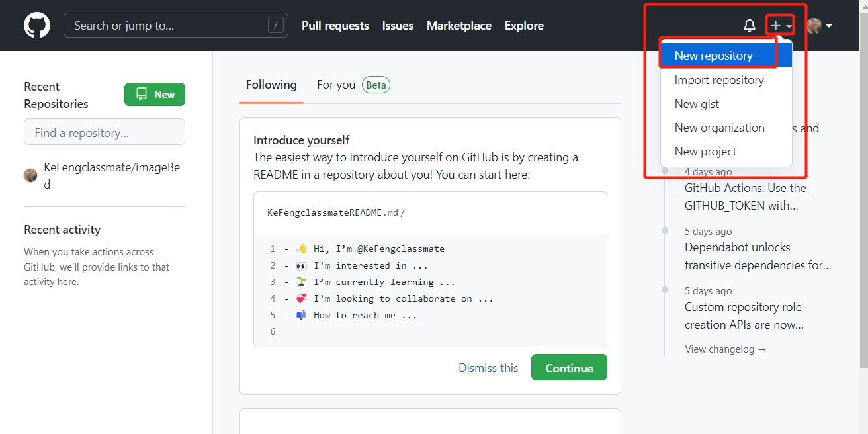Open the notifications bell

click(749, 26)
